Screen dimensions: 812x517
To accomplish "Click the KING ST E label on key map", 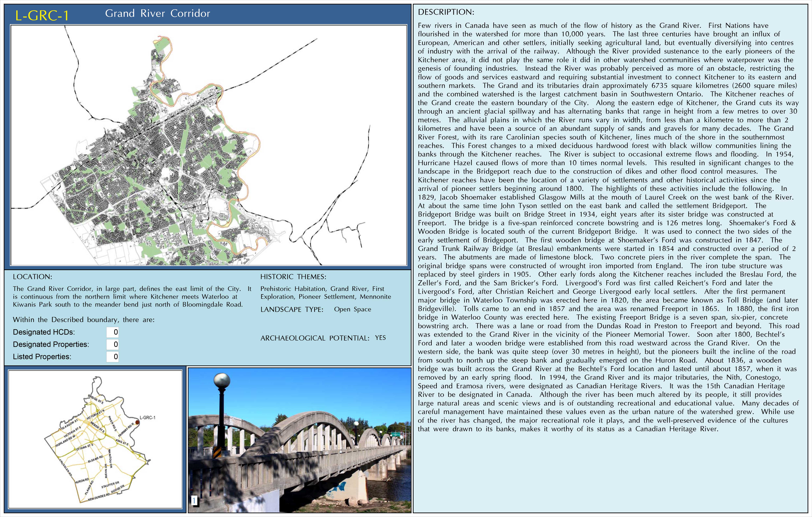I will [x=122, y=442].
